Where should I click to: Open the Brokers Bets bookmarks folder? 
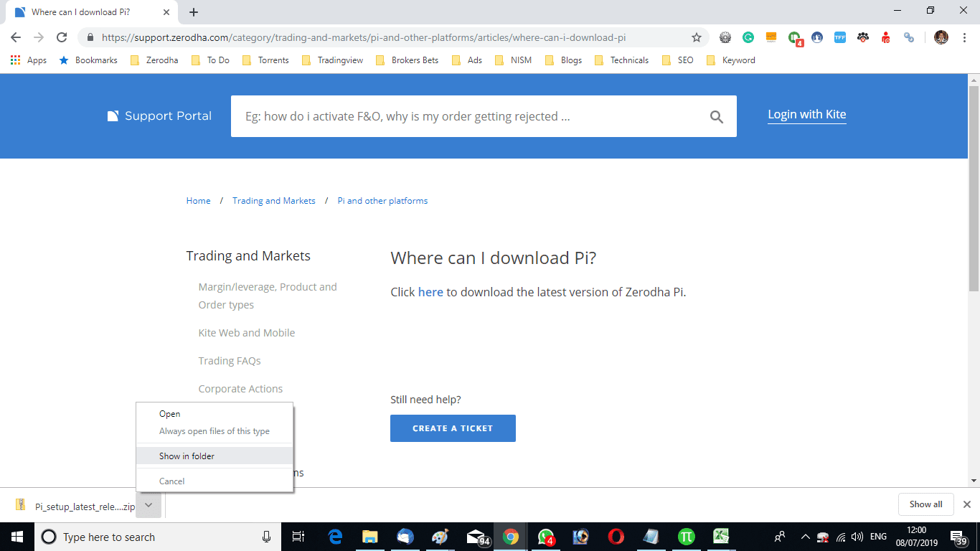(407, 60)
